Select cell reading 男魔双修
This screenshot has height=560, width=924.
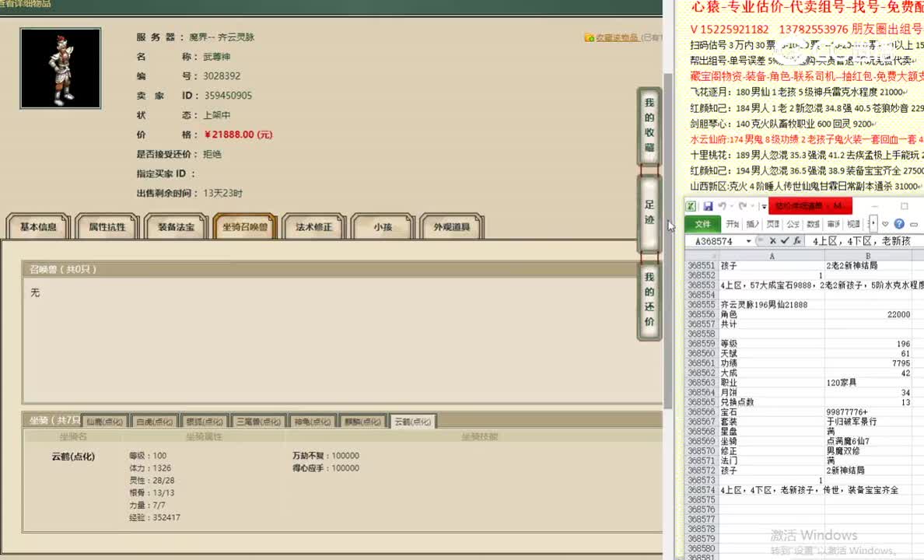868,451
